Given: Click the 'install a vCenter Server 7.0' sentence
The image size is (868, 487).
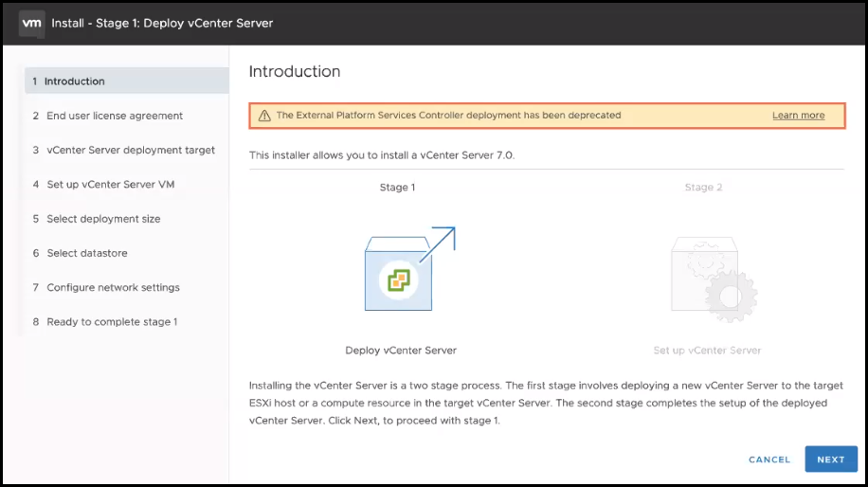Looking at the screenshot, I should click(x=382, y=155).
